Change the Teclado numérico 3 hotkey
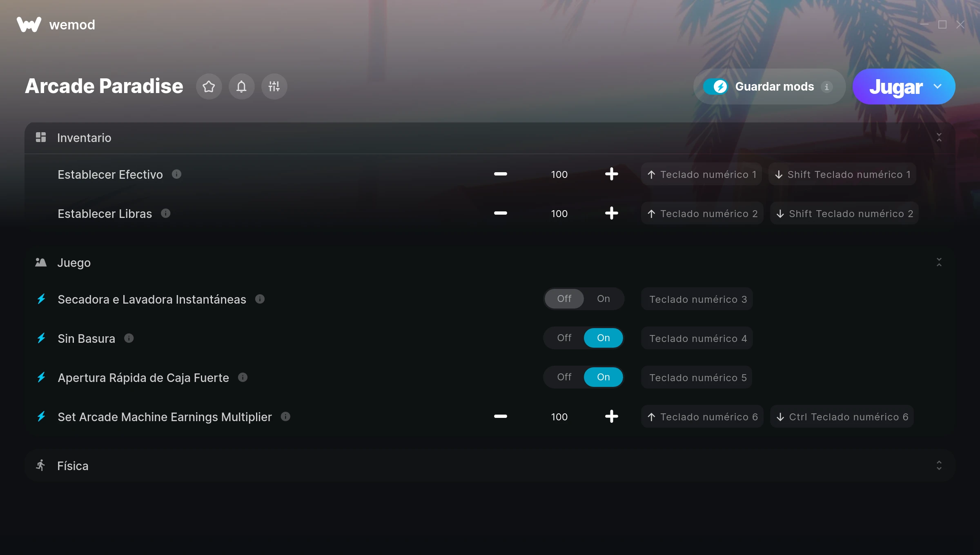The width and height of the screenshot is (980, 555). (697, 299)
